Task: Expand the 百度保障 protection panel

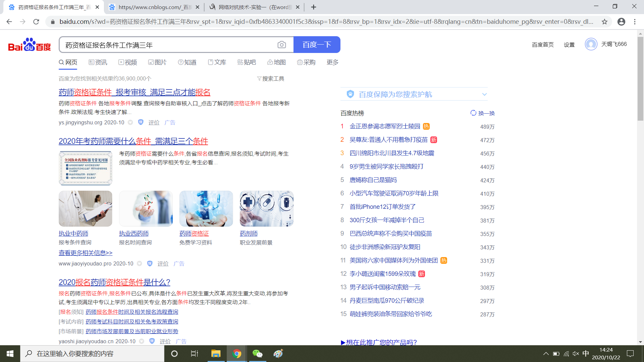Action: click(484, 95)
